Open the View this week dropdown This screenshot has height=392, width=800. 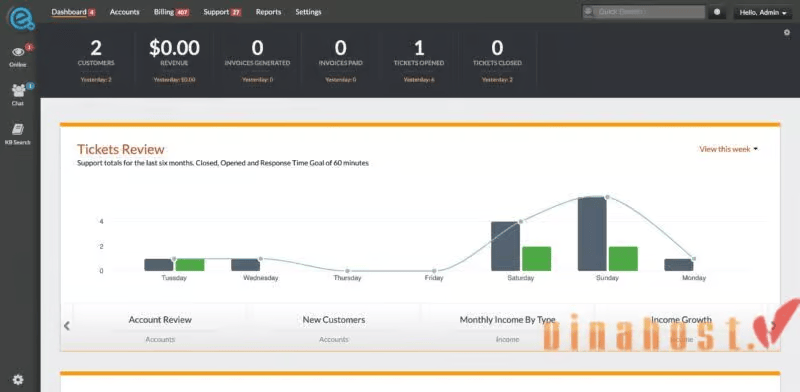pos(729,149)
